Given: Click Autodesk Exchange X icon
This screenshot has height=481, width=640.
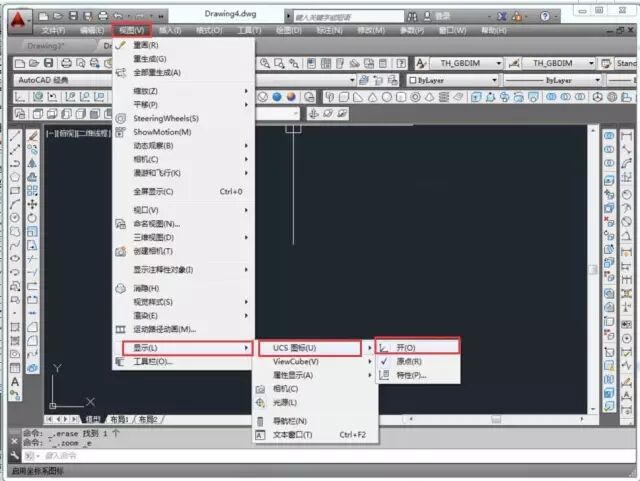Looking at the screenshot, I should point(502,16).
